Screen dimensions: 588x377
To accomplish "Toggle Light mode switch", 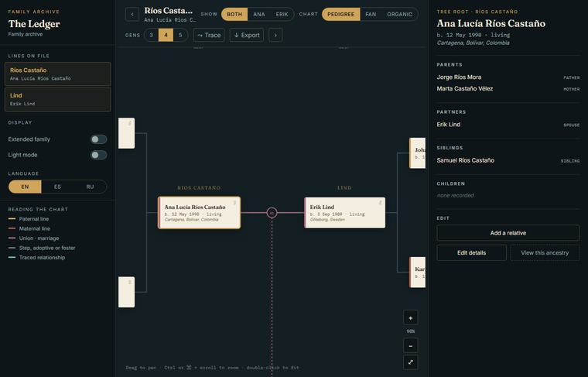I will click(98, 155).
